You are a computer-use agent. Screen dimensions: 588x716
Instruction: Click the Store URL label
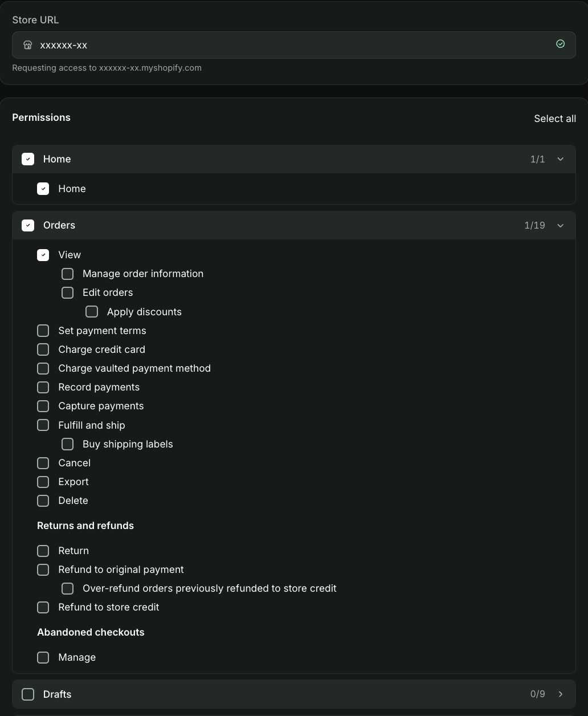click(x=36, y=20)
